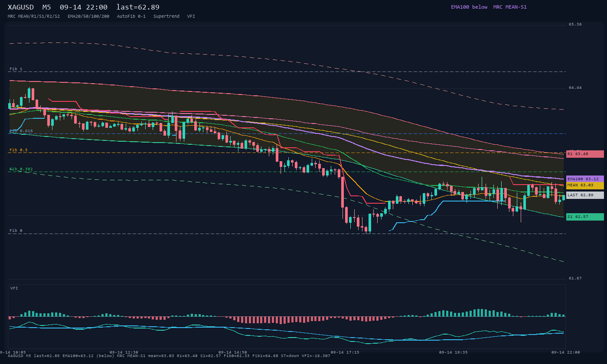Click the red "R1 63.48" price tag
Viewport: 607px width, 364px height.
click(585, 154)
